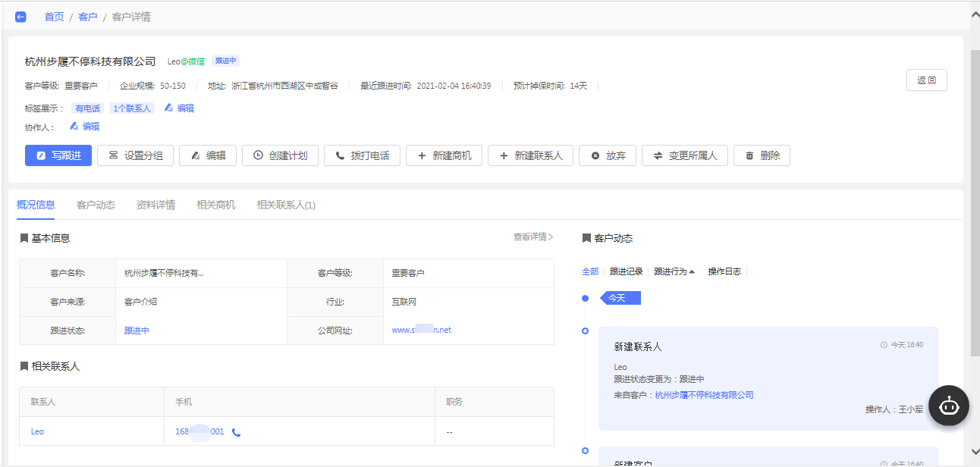Click the 客户介绍 source value
Screen dimensions: 980x467
[141, 302]
